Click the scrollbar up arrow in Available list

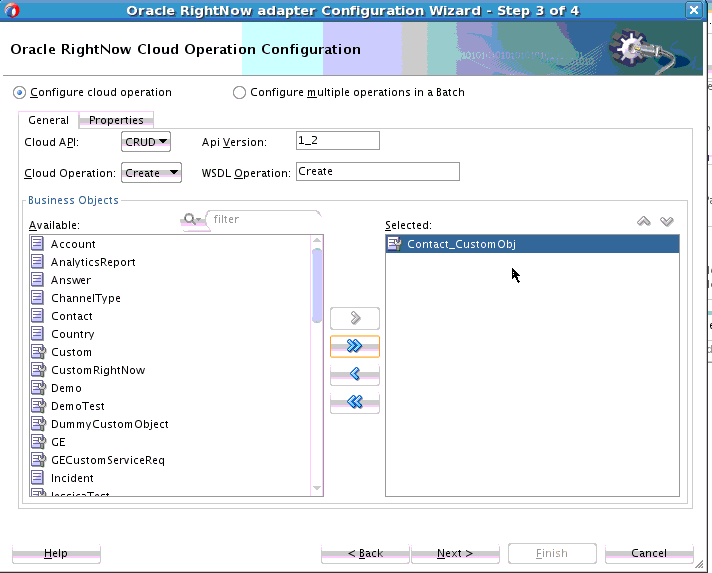tap(317, 241)
